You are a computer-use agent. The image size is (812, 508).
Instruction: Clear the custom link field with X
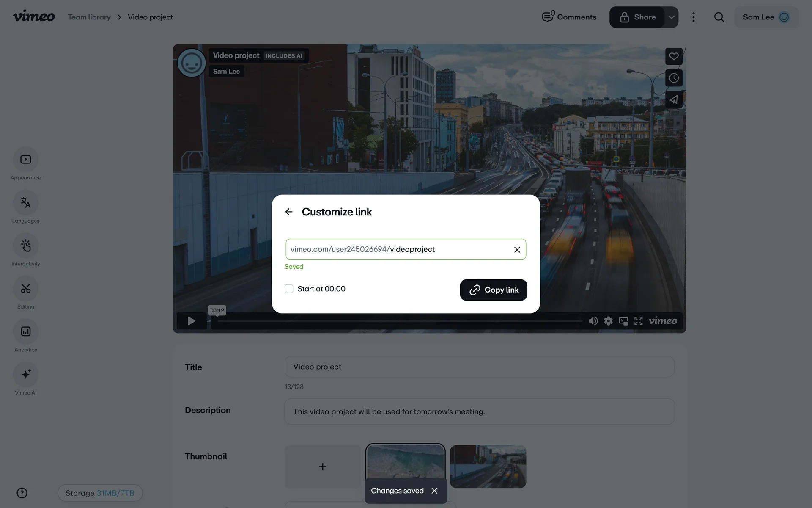[517, 250]
